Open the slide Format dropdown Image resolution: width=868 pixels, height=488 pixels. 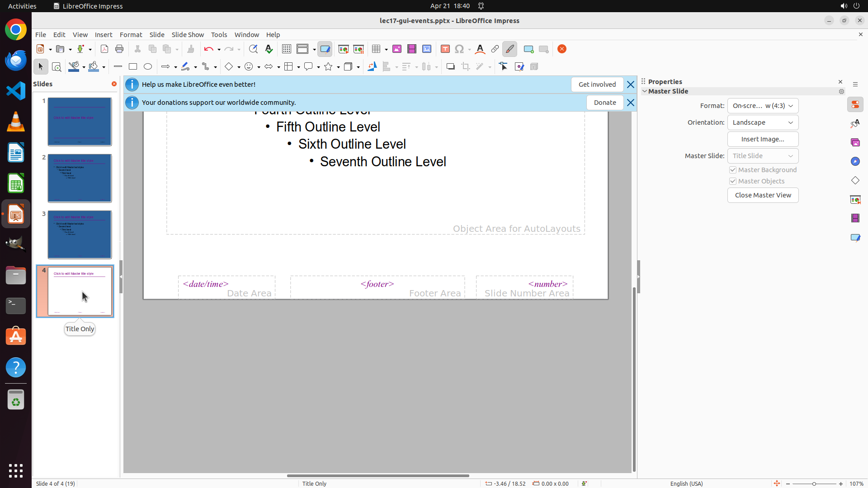[x=763, y=106]
